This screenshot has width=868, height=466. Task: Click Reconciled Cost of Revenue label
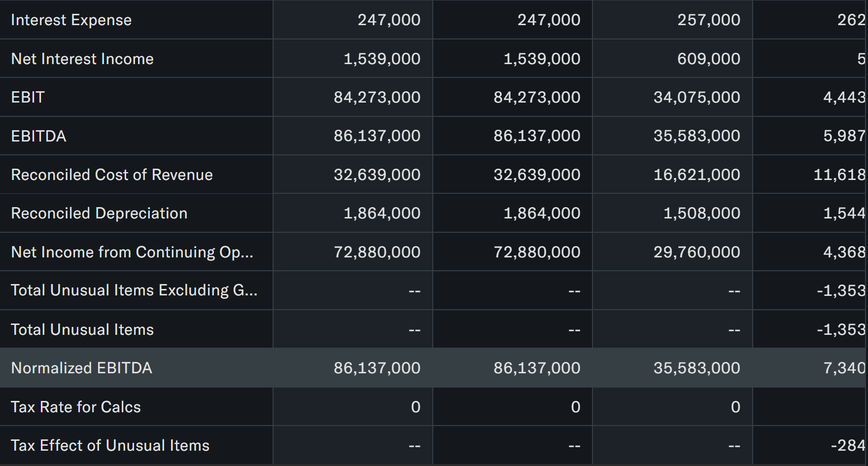click(x=112, y=175)
